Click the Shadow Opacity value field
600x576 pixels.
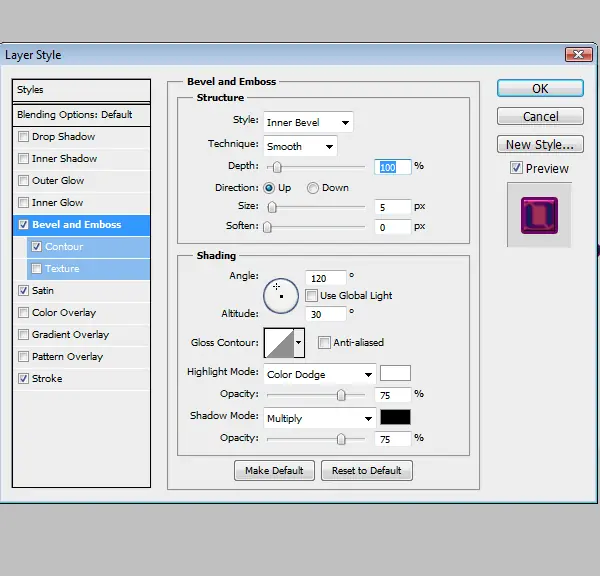(x=393, y=439)
